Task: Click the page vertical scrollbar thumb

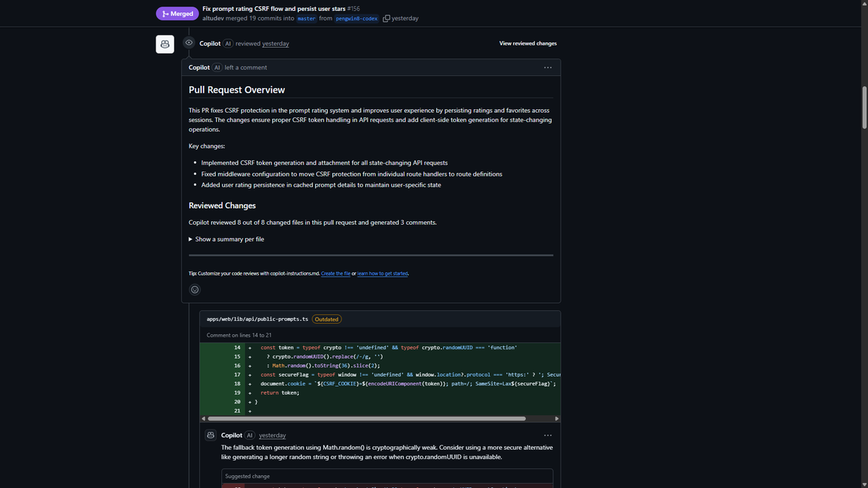Action: [x=864, y=106]
